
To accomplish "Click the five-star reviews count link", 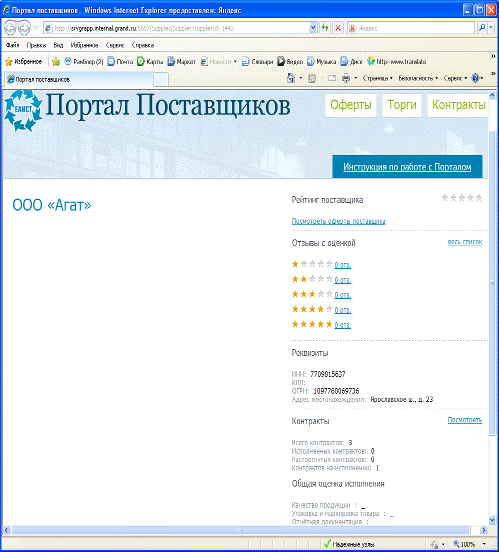I will pos(343,325).
